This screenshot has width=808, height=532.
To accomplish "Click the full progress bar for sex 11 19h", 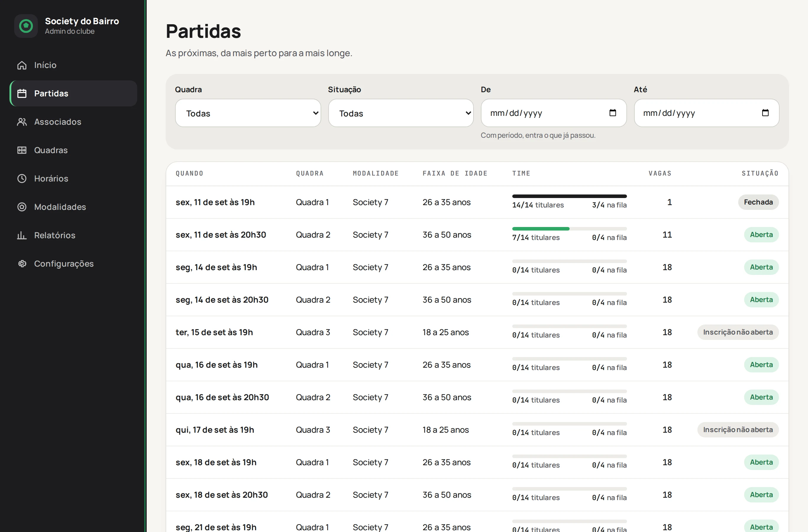I will (x=569, y=196).
